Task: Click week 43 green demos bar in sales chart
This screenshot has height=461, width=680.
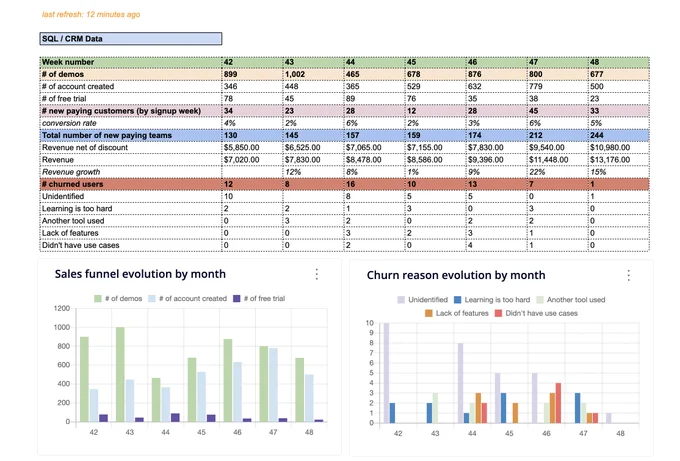Action: (120, 374)
